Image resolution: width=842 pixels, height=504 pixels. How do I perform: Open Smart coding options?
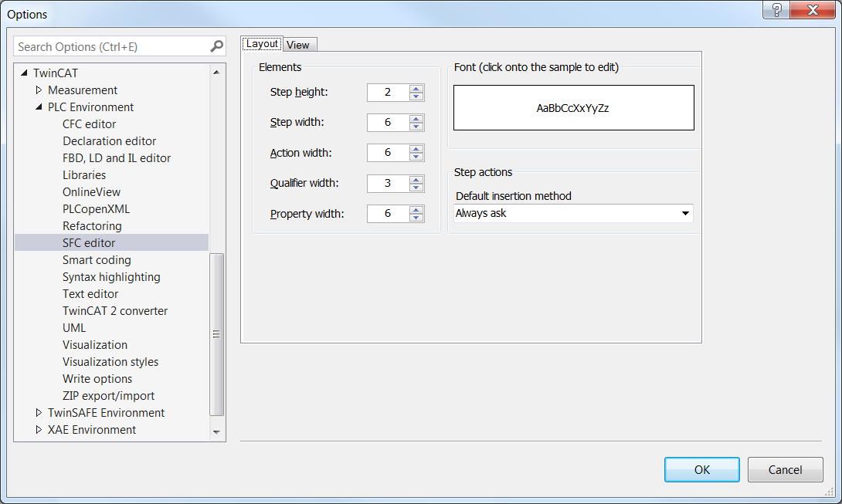(97, 260)
